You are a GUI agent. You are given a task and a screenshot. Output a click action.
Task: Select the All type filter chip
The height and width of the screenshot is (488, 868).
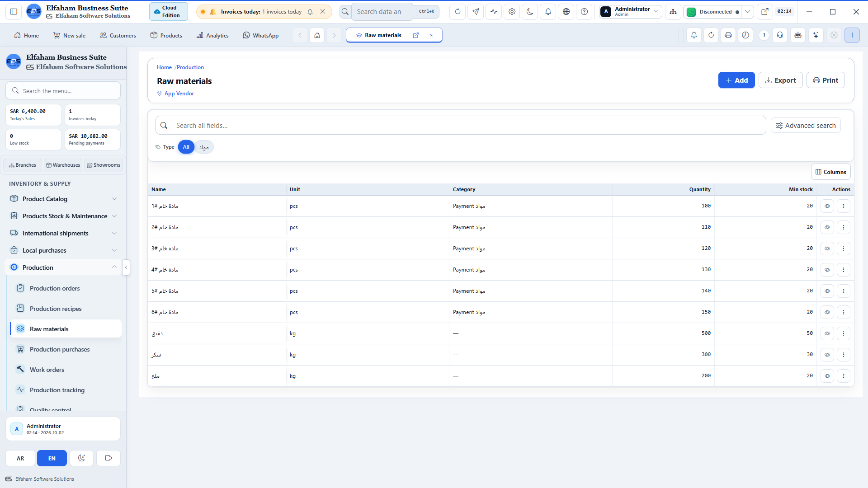(x=186, y=147)
